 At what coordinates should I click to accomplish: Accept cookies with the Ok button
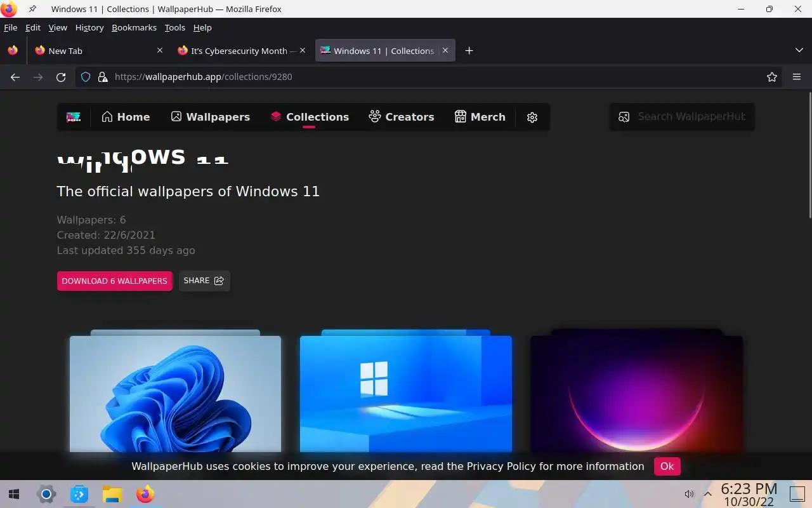[x=667, y=466]
